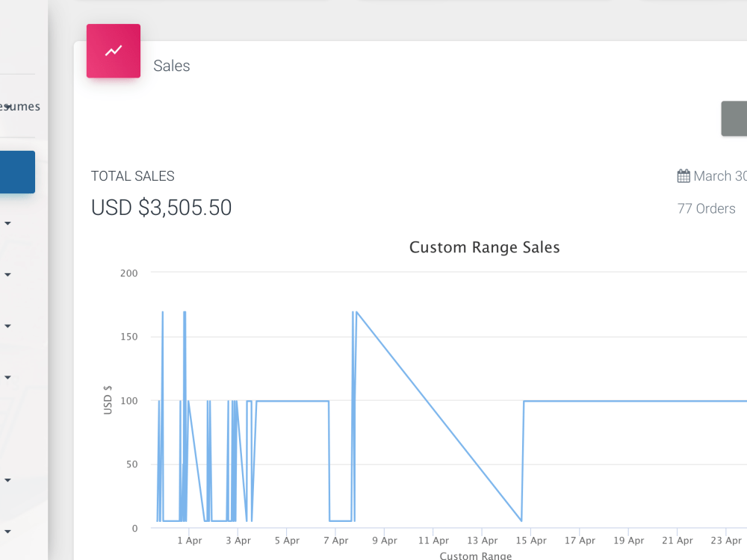Click the pink Sales trend-line icon
This screenshot has height=560, width=747.
pos(114,51)
